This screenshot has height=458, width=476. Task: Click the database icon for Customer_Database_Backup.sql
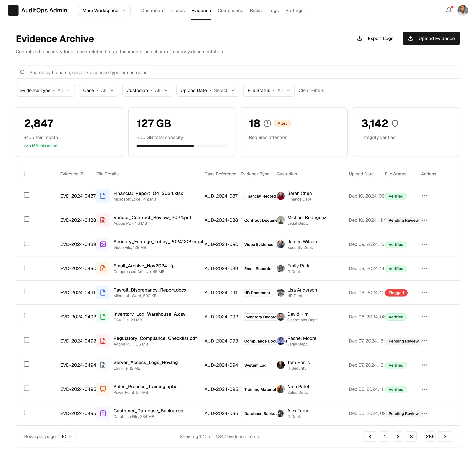coord(103,413)
